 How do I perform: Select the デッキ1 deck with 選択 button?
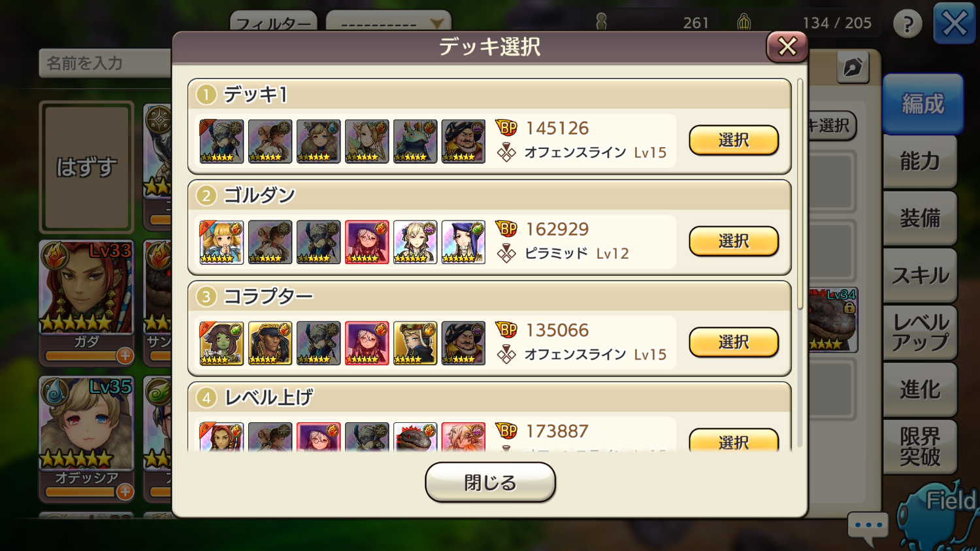(x=734, y=140)
